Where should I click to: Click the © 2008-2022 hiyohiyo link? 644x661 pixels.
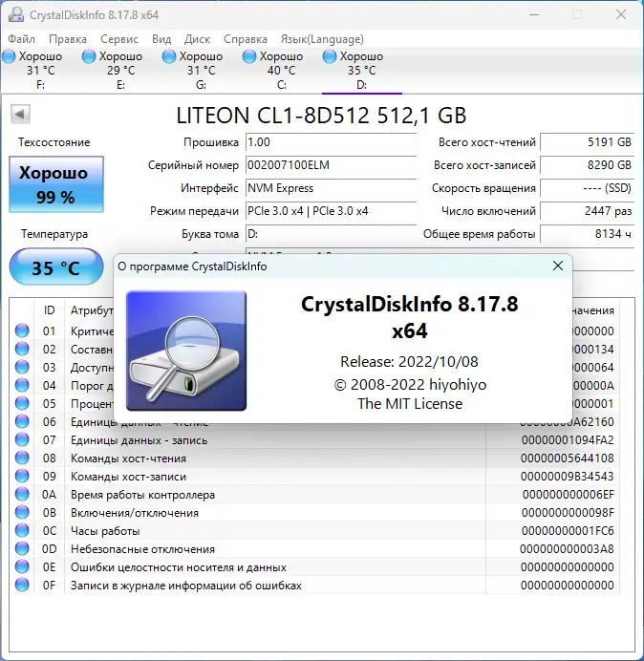point(410,384)
